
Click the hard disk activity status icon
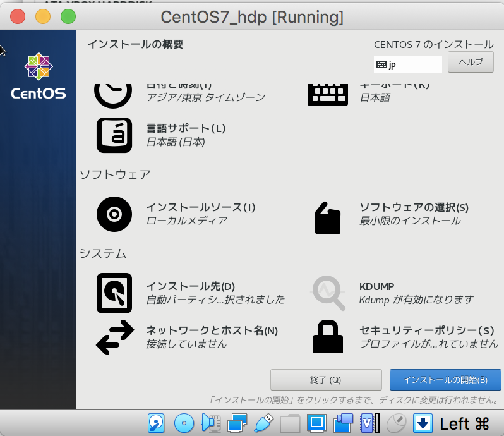156,423
